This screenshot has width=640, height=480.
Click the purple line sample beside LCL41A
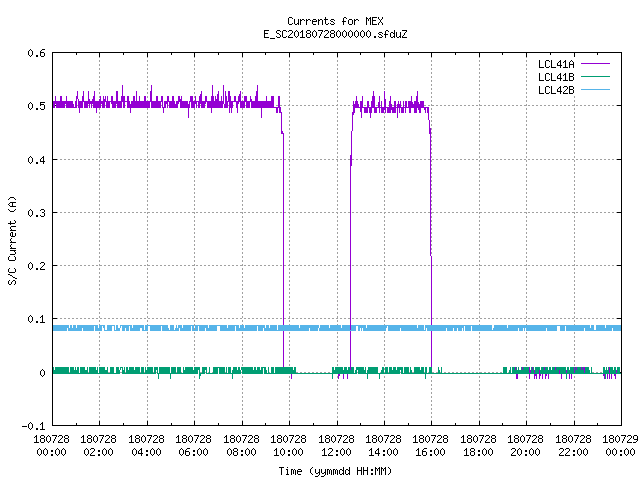click(595, 64)
